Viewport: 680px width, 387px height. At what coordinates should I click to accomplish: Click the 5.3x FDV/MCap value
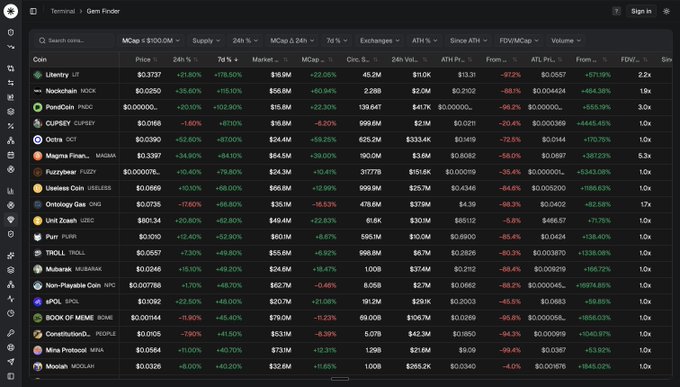point(644,156)
